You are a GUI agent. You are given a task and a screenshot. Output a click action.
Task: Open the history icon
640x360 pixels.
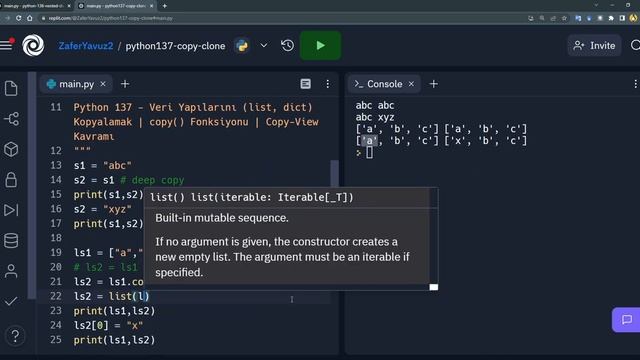(287, 45)
